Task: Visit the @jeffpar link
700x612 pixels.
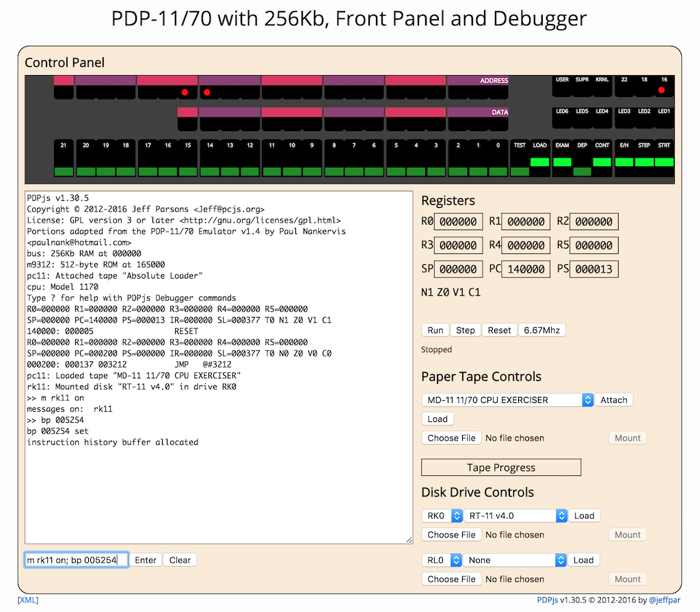Action: coord(664,600)
